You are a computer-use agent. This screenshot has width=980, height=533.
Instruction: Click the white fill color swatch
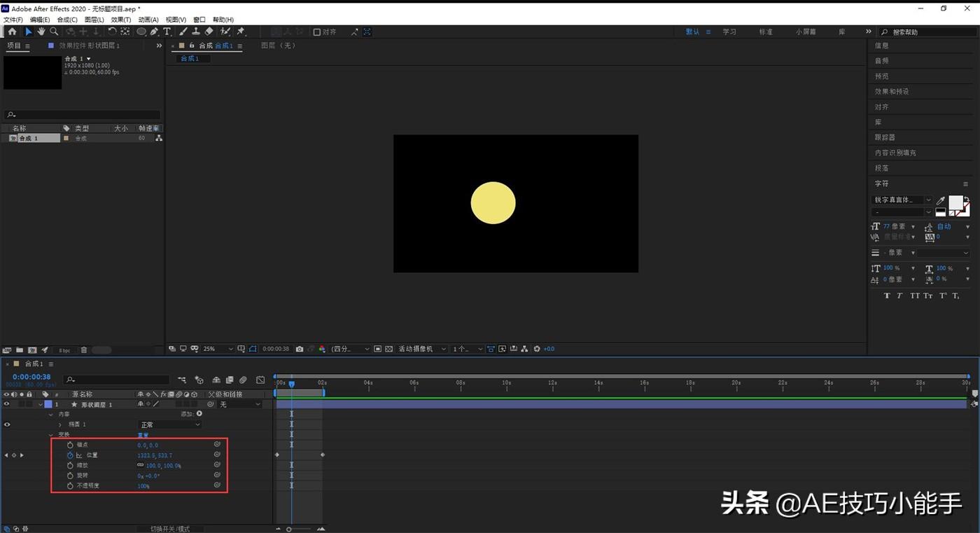pyautogui.click(x=955, y=202)
